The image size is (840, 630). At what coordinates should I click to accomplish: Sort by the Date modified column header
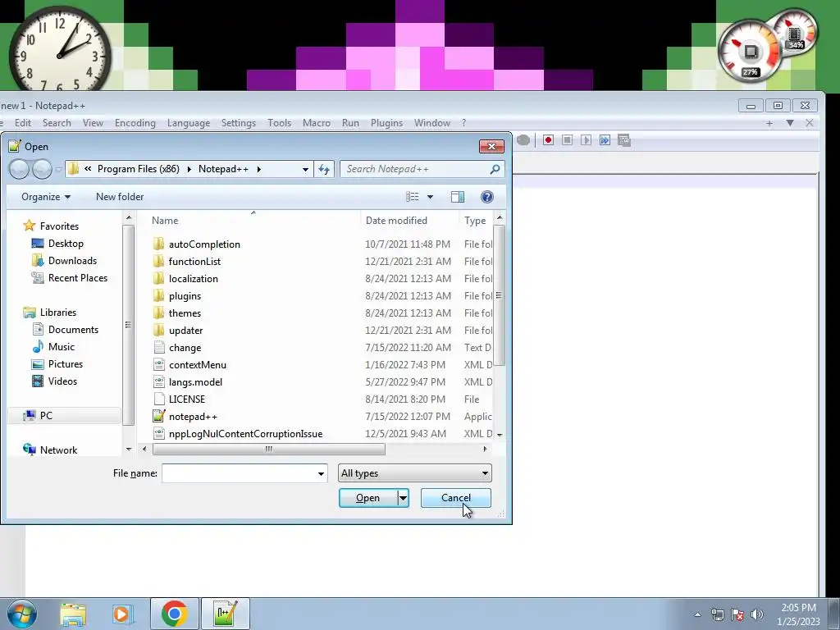[410, 221]
